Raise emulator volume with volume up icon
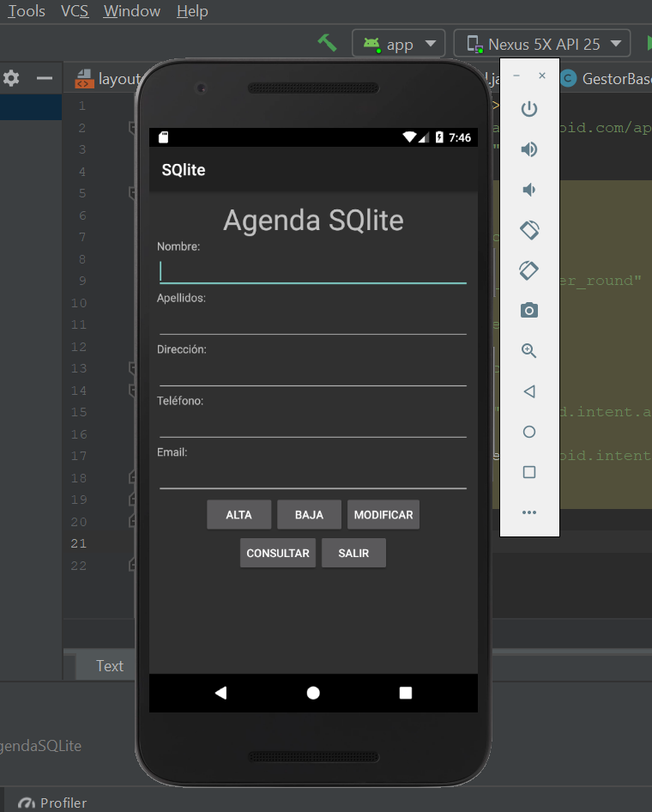The image size is (652, 812). [x=529, y=149]
